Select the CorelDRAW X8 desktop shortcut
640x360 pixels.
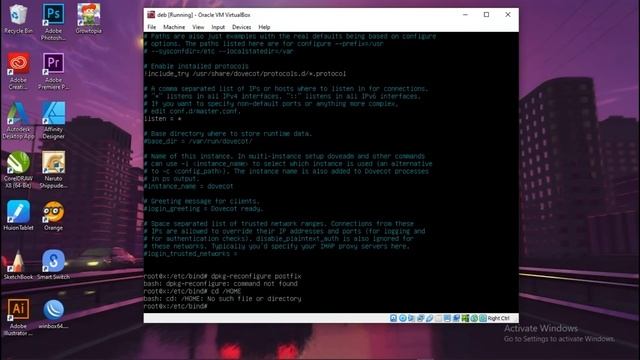(x=18, y=170)
